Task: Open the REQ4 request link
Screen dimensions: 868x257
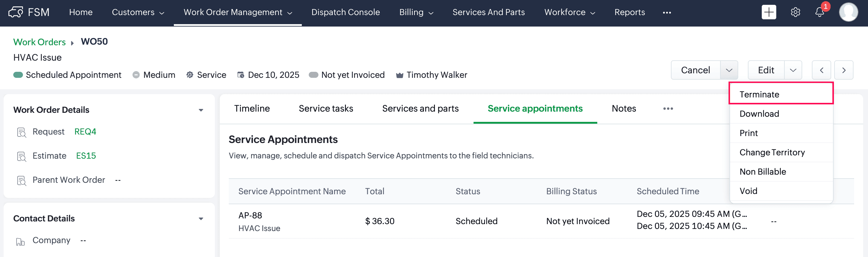Action: pyautogui.click(x=85, y=132)
